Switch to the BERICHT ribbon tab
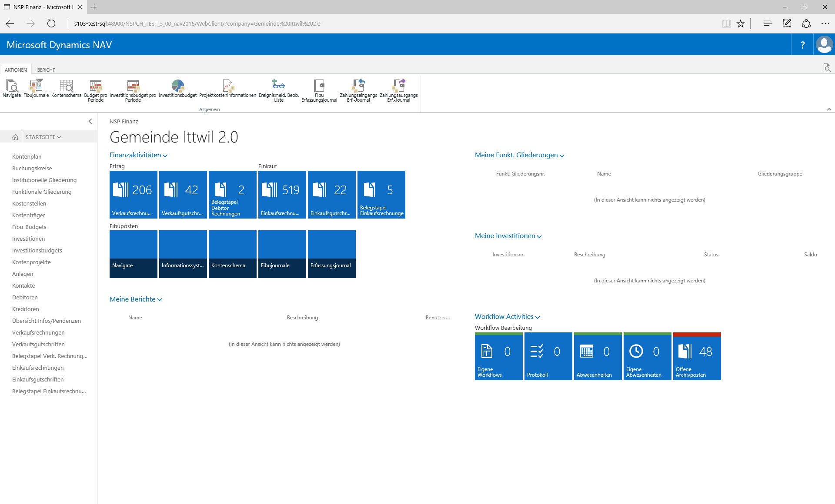Viewport: 835px width, 504px height. coord(46,70)
